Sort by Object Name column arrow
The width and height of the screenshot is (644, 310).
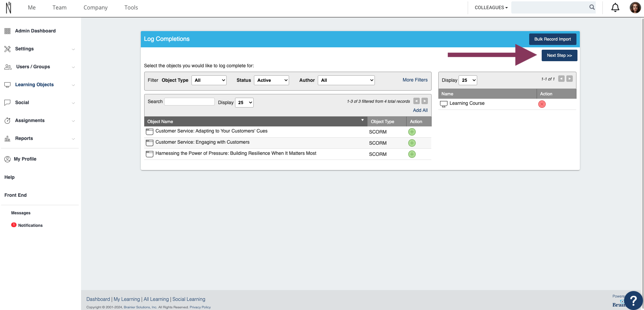362,120
